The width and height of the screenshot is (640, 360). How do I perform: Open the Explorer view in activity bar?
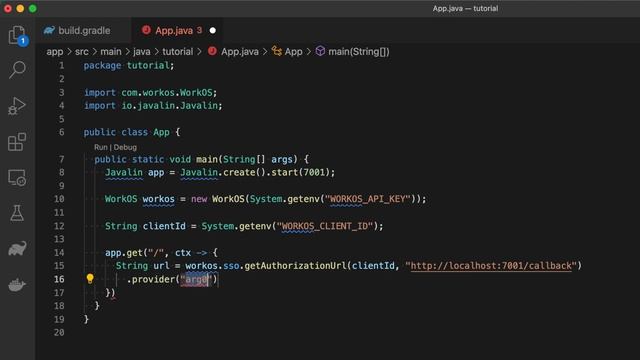click(17, 35)
